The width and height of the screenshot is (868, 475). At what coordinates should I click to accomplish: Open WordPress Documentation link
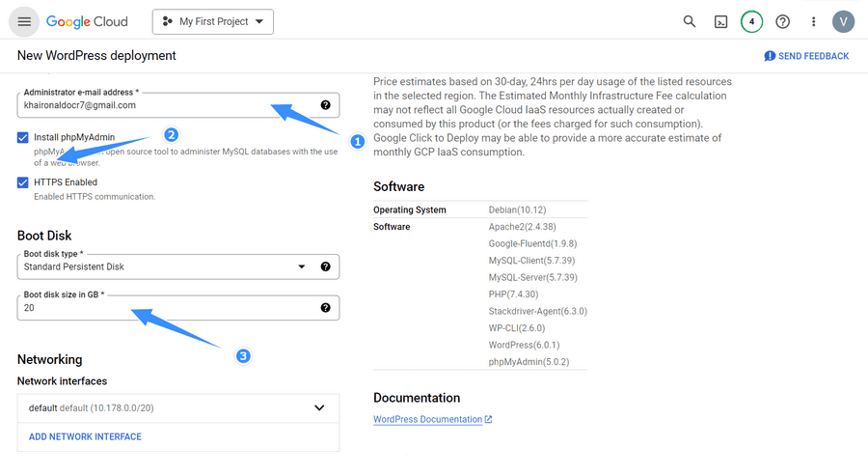coord(432,420)
